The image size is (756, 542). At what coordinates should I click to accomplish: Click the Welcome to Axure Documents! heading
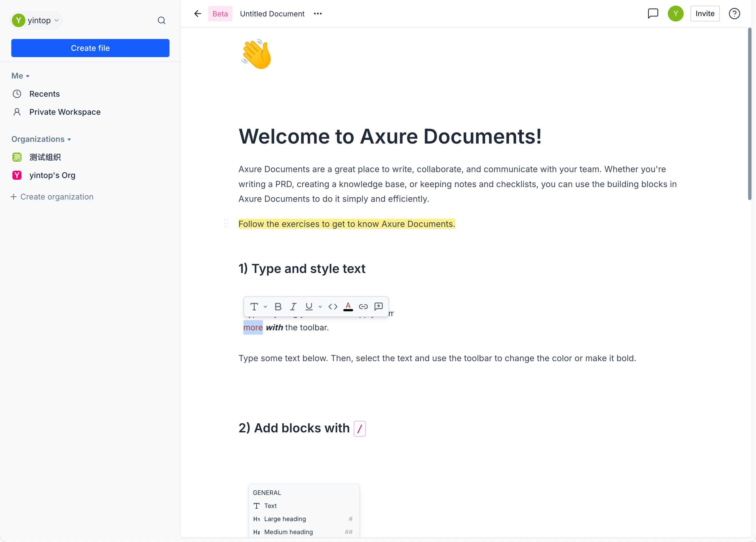[x=390, y=136]
